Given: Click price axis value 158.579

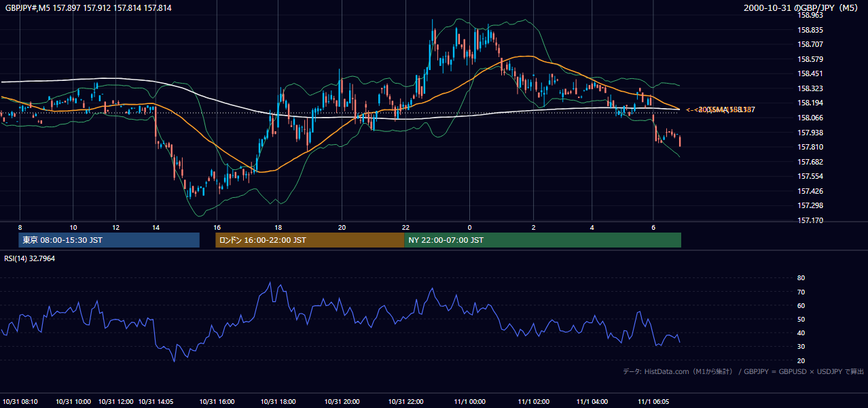Looking at the screenshot, I should click(x=810, y=59).
